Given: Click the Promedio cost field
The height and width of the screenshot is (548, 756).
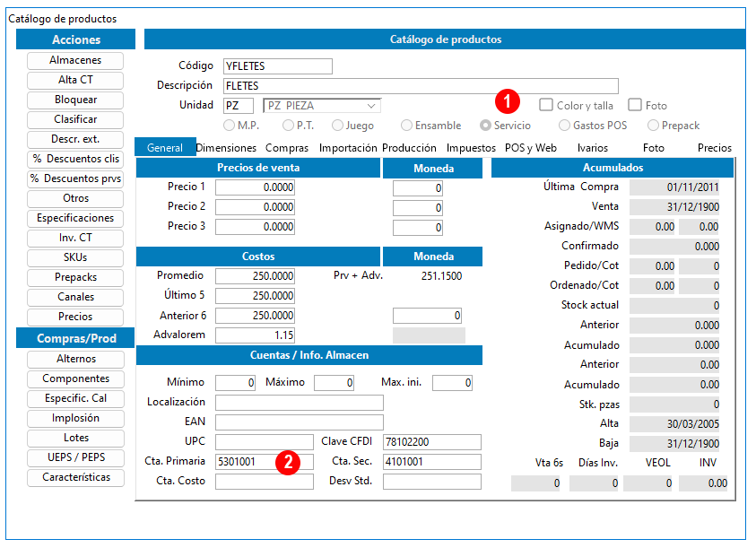Looking at the screenshot, I should (255, 276).
